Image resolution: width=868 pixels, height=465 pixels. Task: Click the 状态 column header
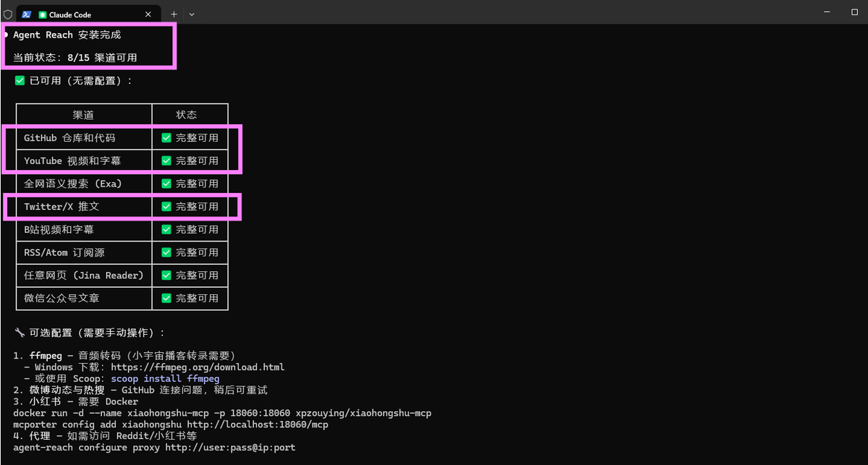click(x=187, y=114)
